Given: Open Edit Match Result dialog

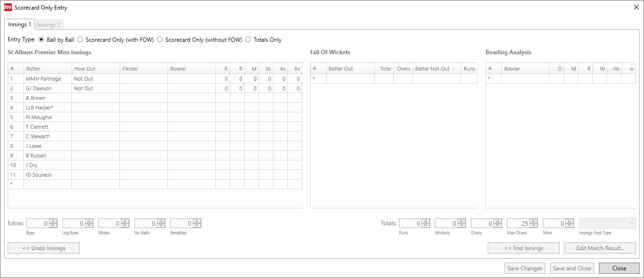Looking at the screenshot, I should click(x=600, y=248).
